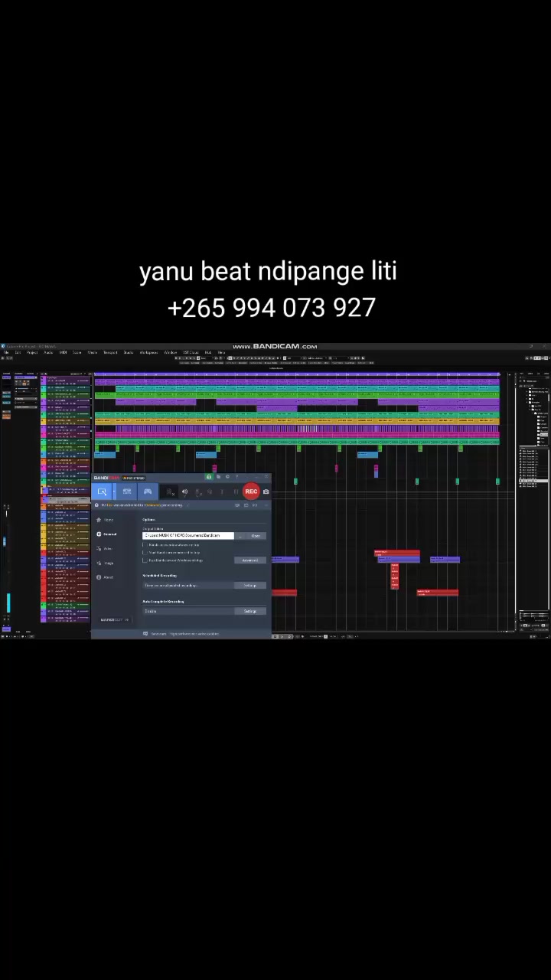This screenshot has height=980, width=551.
Task: Click the green lock icon in Bandicam title bar
Action: tap(208, 476)
